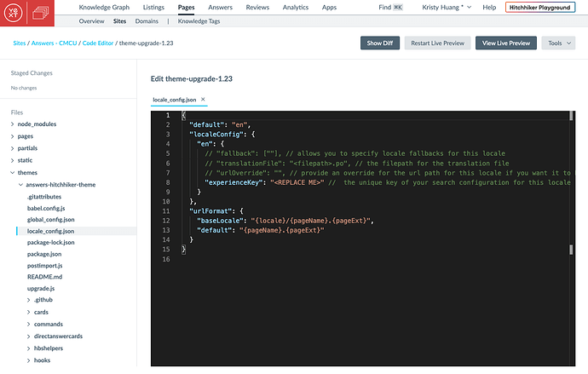Open the Help link
588x374 pixels.
pos(489,7)
